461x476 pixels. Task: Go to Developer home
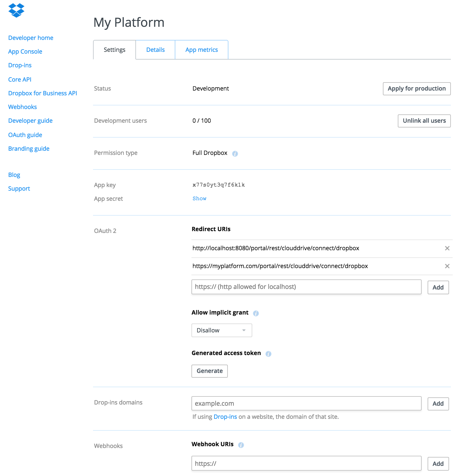[x=31, y=38]
